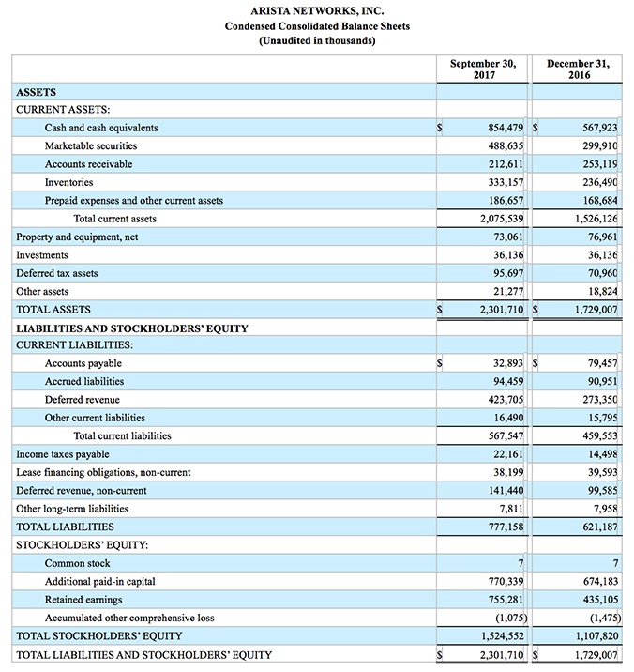Select the 'CURRENT LIABILITIES:' label

pyautogui.click(x=74, y=345)
